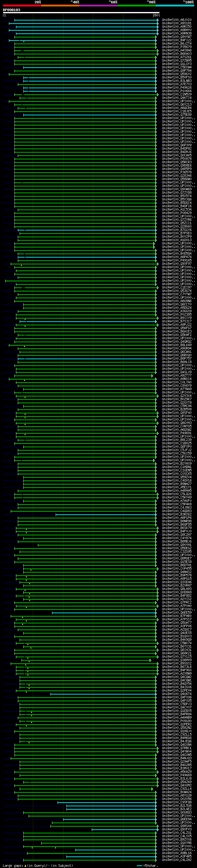Select hit UniRef100_Q4KTI4
This screenshot has height=868, width=197.
[176, 98]
